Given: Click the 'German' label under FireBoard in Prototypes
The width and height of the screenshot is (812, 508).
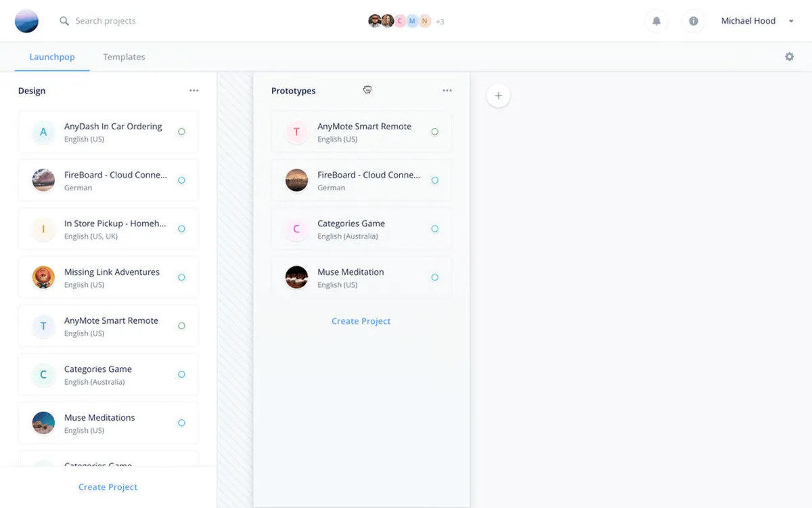Looking at the screenshot, I should [331, 188].
